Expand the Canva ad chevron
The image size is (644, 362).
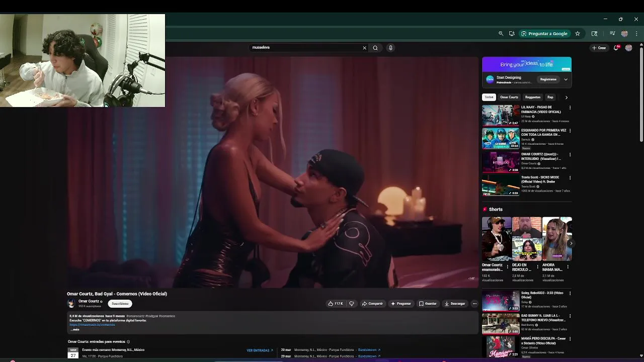[566, 79]
